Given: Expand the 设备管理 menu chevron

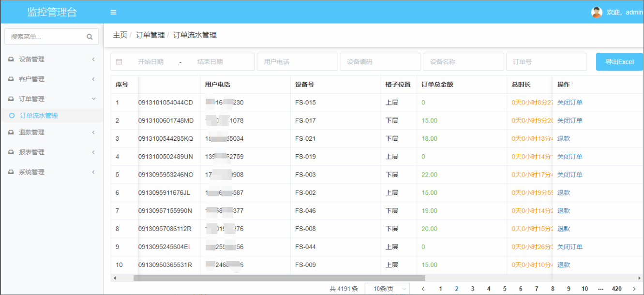Looking at the screenshot, I should [93, 59].
